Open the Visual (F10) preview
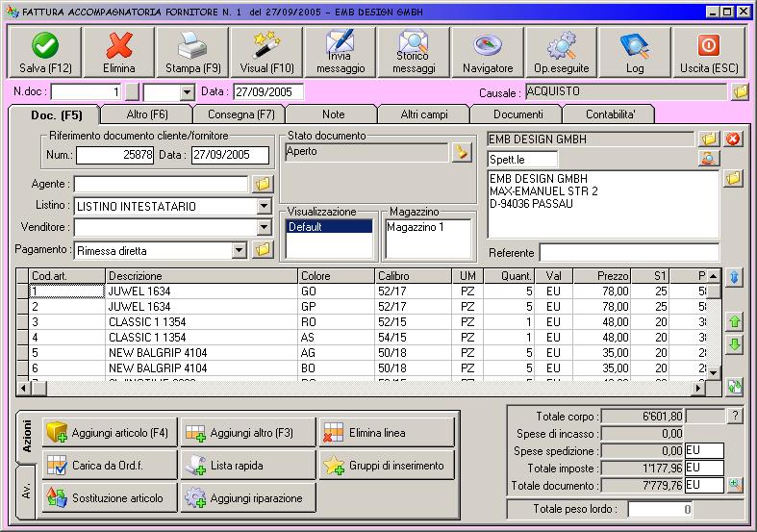Image resolution: width=757 pixels, height=532 pixels. pyautogui.click(x=266, y=52)
